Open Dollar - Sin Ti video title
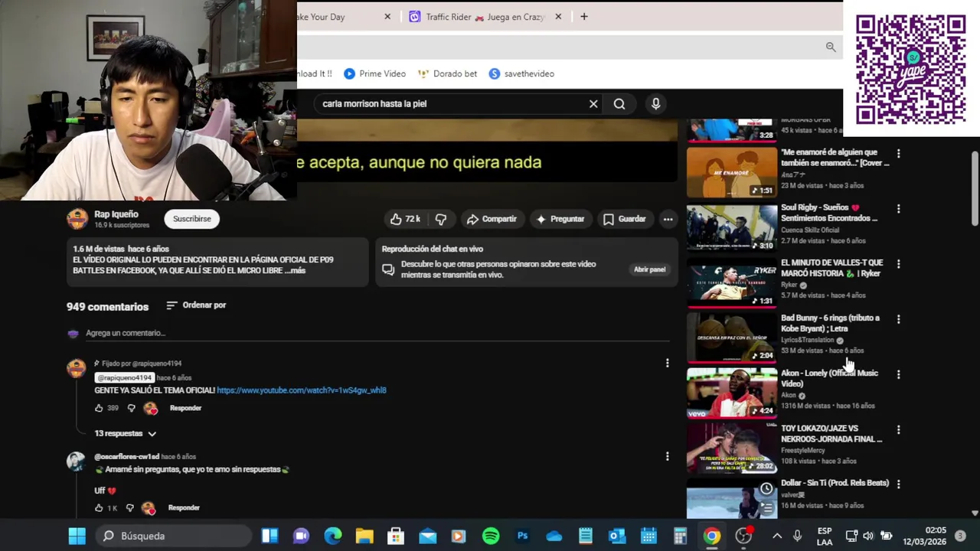 tap(835, 483)
